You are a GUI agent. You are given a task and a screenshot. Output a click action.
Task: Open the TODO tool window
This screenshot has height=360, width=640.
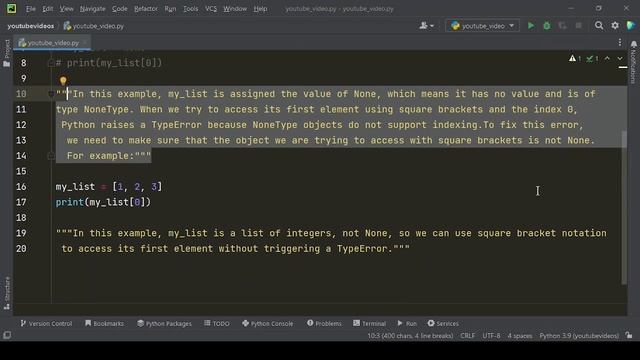[x=217, y=323]
